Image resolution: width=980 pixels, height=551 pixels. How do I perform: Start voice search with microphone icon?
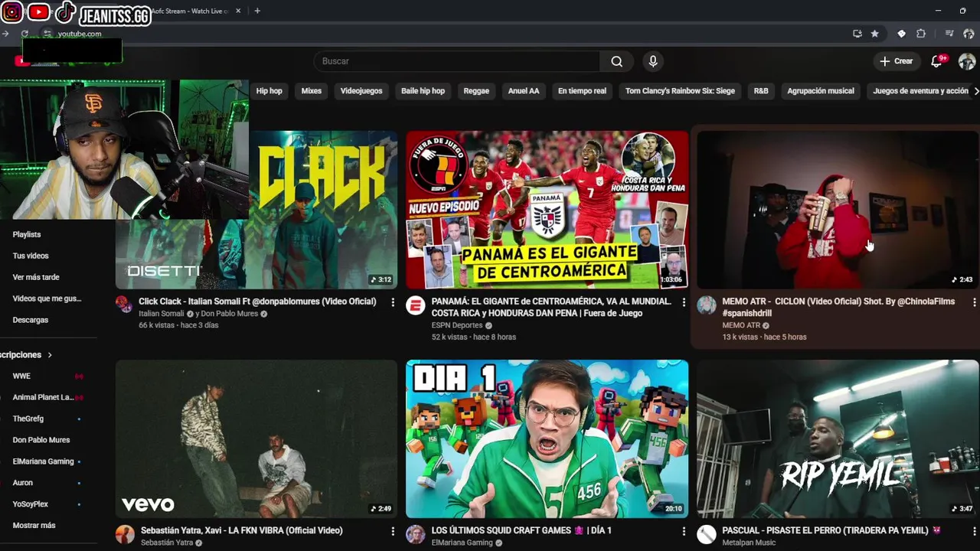click(653, 61)
